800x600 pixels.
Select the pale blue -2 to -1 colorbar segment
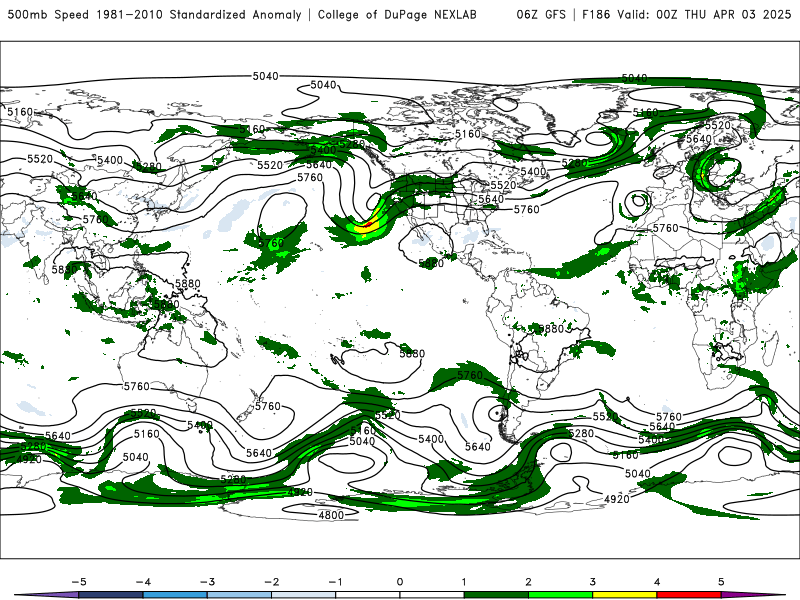point(304,595)
